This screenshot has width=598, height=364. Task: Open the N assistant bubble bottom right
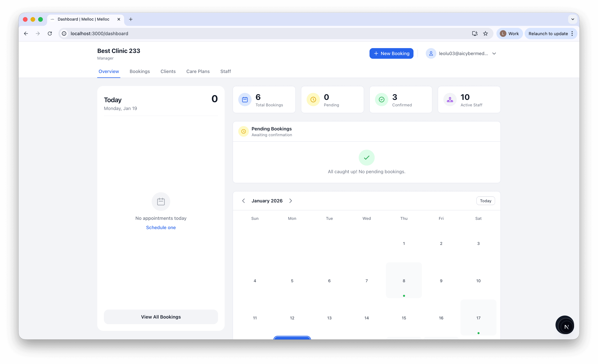(564, 325)
